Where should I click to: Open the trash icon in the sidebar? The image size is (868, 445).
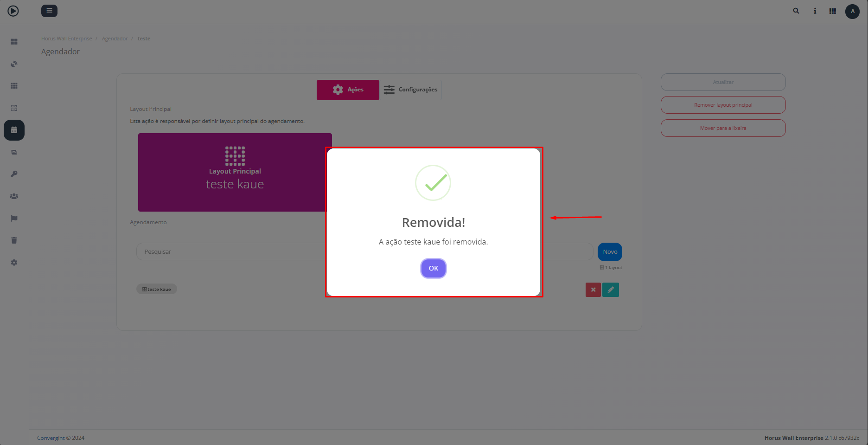pyautogui.click(x=14, y=240)
